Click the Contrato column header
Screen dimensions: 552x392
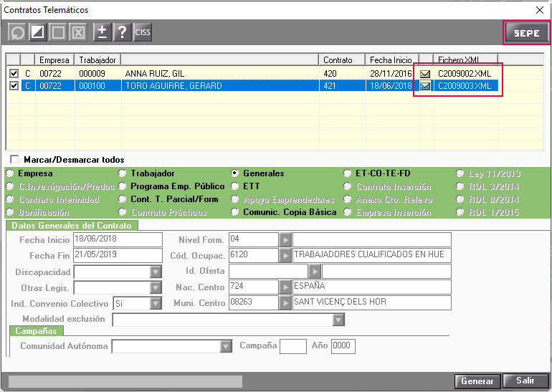[x=342, y=59]
